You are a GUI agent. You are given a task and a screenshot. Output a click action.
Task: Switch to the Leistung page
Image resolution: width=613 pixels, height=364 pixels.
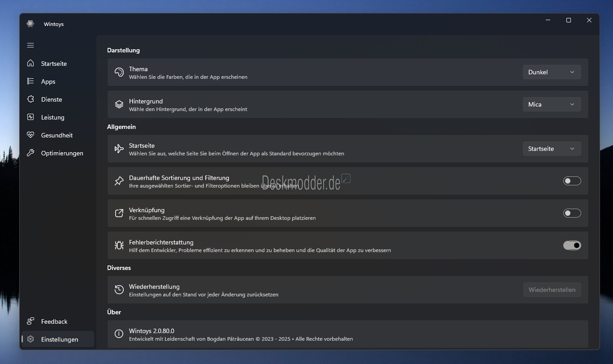tap(58, 117)
